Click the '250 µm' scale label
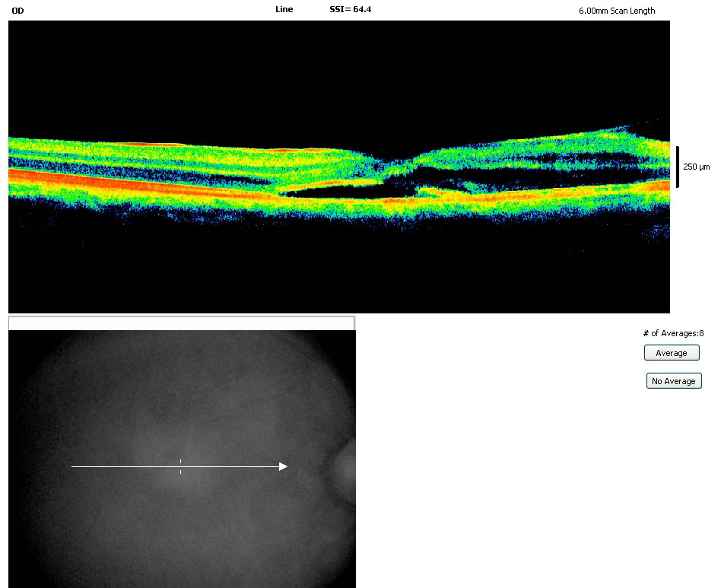Screen dimensions: 721x588 [x=696, y=167]
